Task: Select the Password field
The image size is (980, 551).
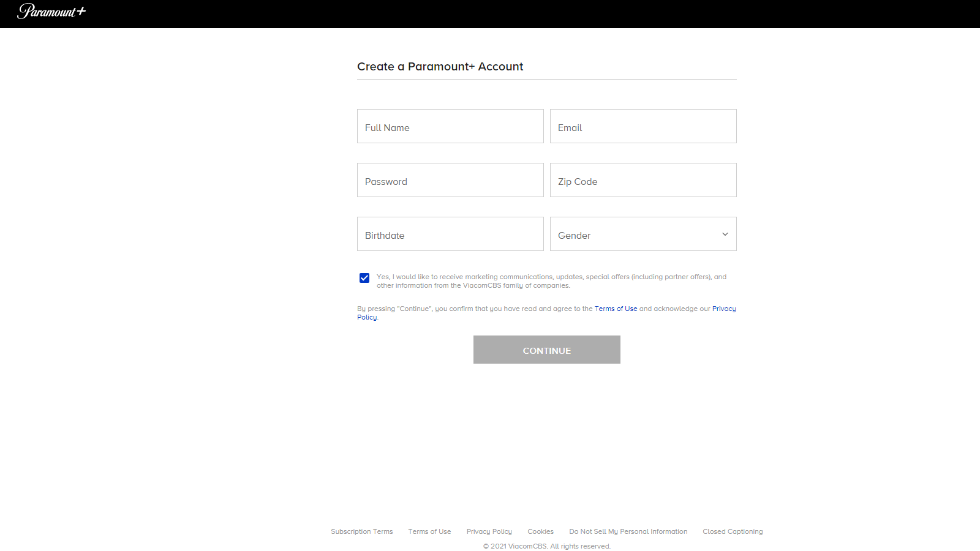Action: point(450,180)
